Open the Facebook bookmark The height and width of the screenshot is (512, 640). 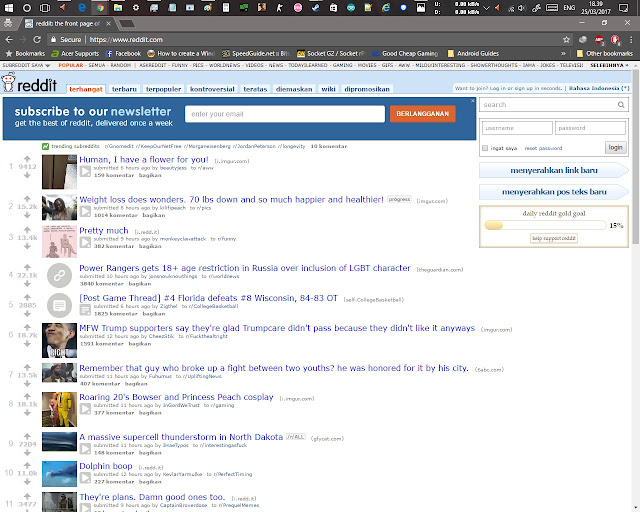coord(123,53)
